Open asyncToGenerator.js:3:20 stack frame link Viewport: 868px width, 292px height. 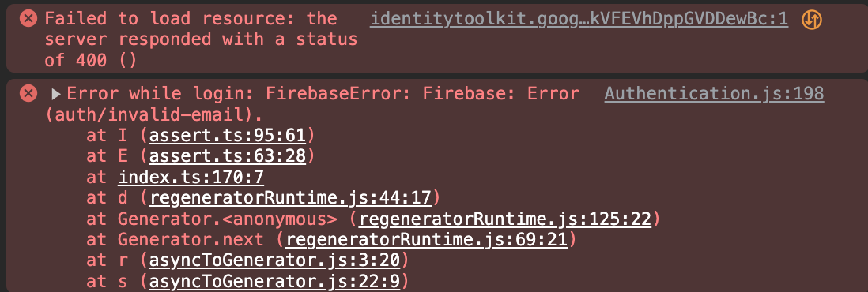pos(274,261)
